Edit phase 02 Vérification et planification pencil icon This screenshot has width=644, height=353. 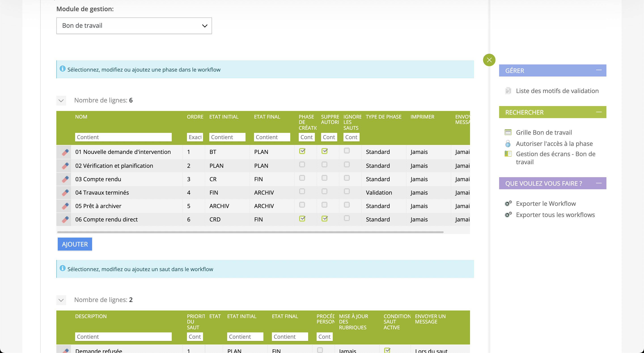tap(65, 166)
